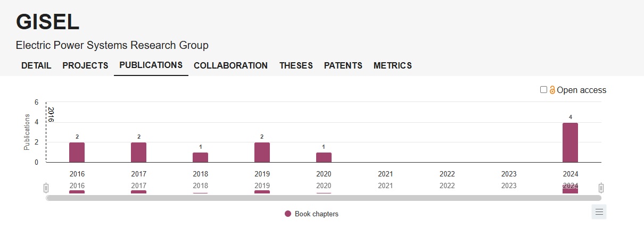Click the 2024 bar with 4 publications
The width and height of the screenshot is (644, 228).
coord(570,142)
